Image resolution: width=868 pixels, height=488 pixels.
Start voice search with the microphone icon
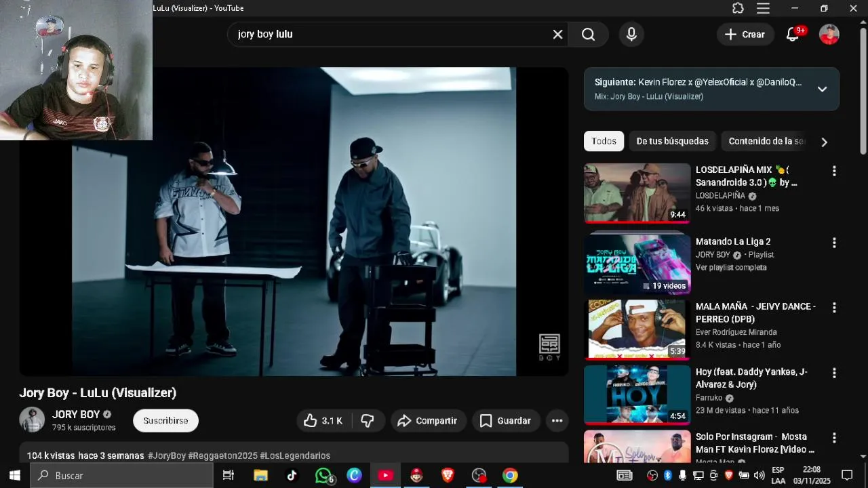[631, 35]
